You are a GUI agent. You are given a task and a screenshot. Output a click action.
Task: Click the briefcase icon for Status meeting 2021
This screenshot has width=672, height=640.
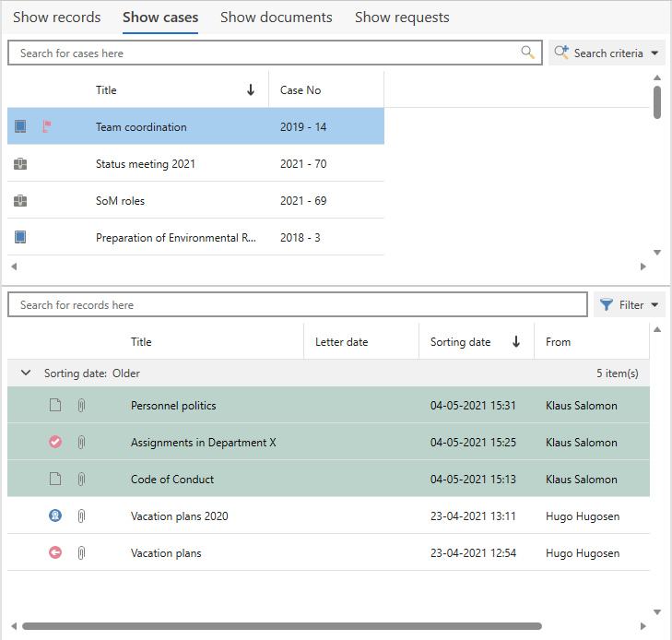pos(20,164)
